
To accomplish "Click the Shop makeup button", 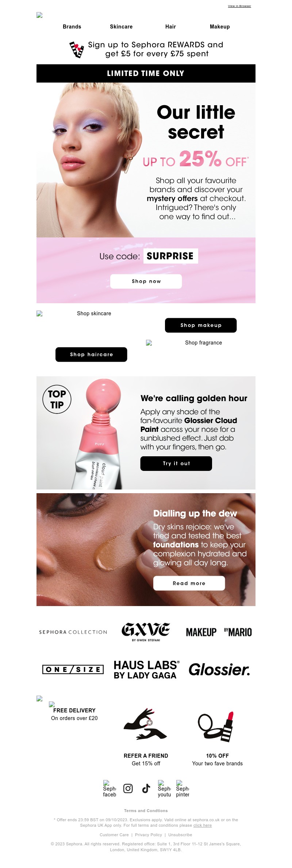I will [x=201, y=325].
